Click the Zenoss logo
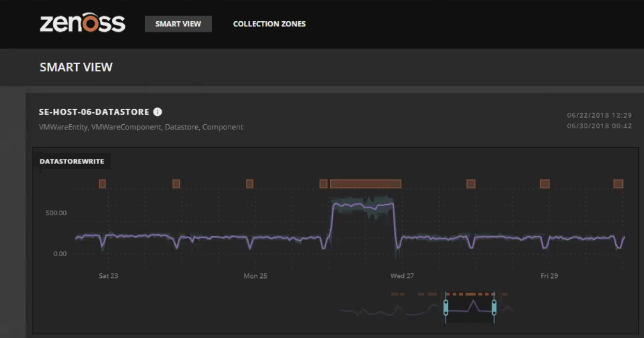Screen dimensions: 644x338 click(x=82, y=23)
